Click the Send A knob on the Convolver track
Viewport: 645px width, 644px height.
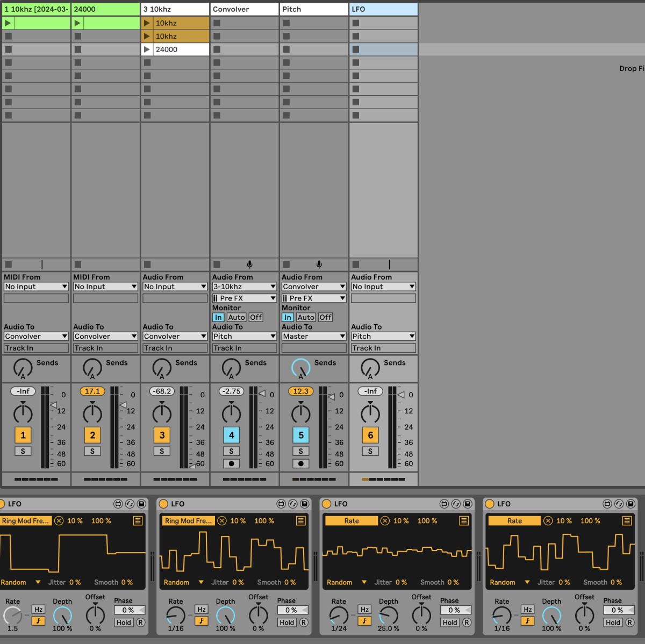coord(231,368)
